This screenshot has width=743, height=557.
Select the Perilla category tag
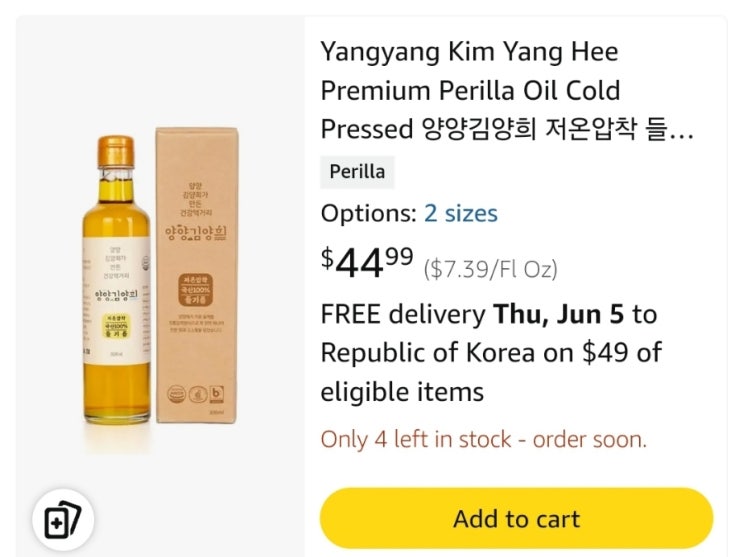(x=357, y=172)
